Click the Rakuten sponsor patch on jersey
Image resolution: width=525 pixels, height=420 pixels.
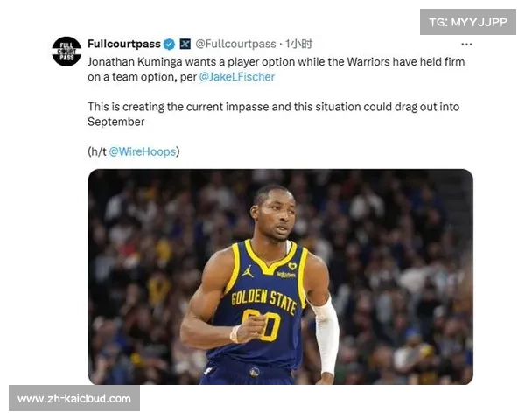coord(286,275)
